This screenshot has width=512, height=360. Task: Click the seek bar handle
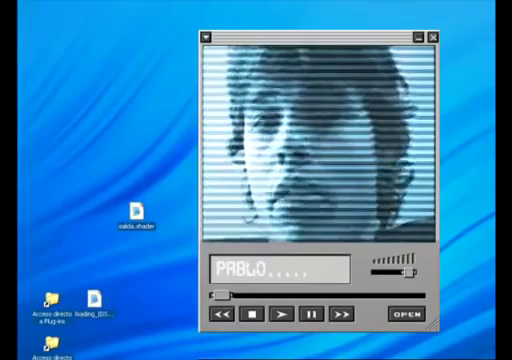pos(222,295)
